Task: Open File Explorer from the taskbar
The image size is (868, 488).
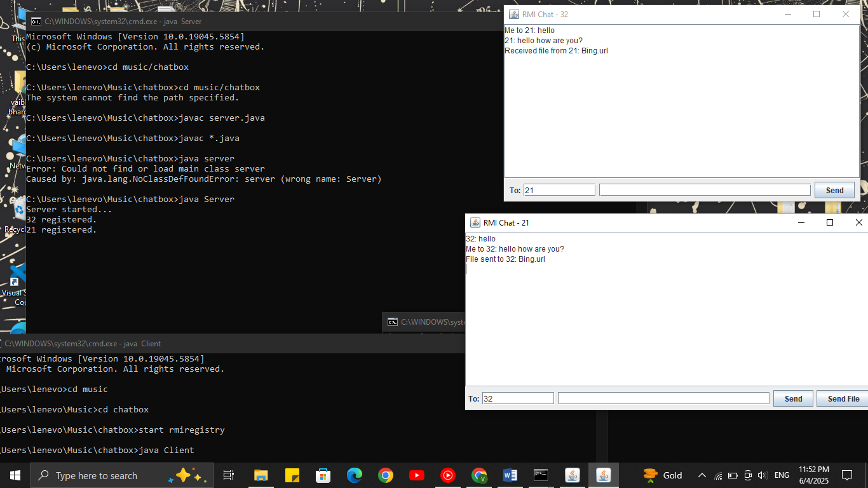Action: point(261,475)
